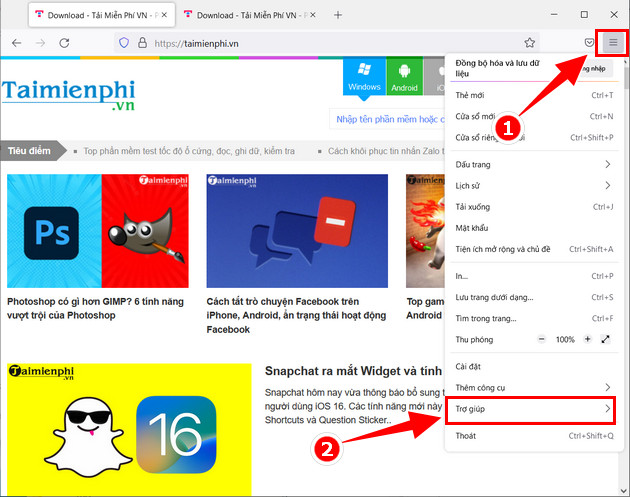630x497 pixels.
Task: Open the Photoshop vs GIMP article thumbnail
Action: click(98, 231)
